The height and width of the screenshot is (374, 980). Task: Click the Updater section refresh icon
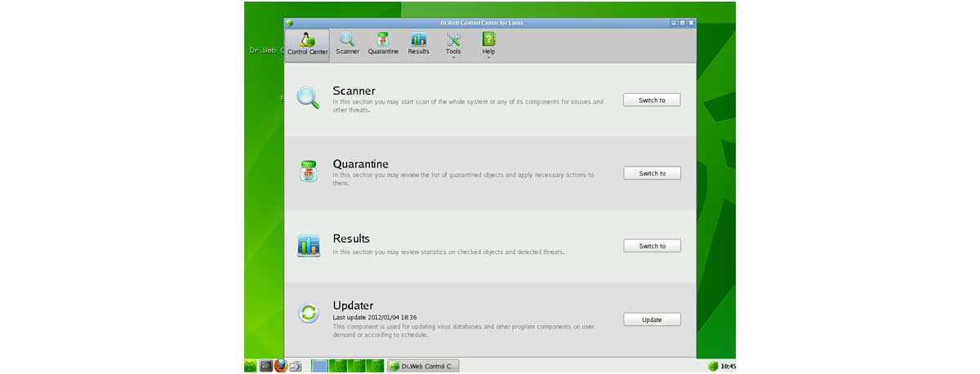click(309, 312)
